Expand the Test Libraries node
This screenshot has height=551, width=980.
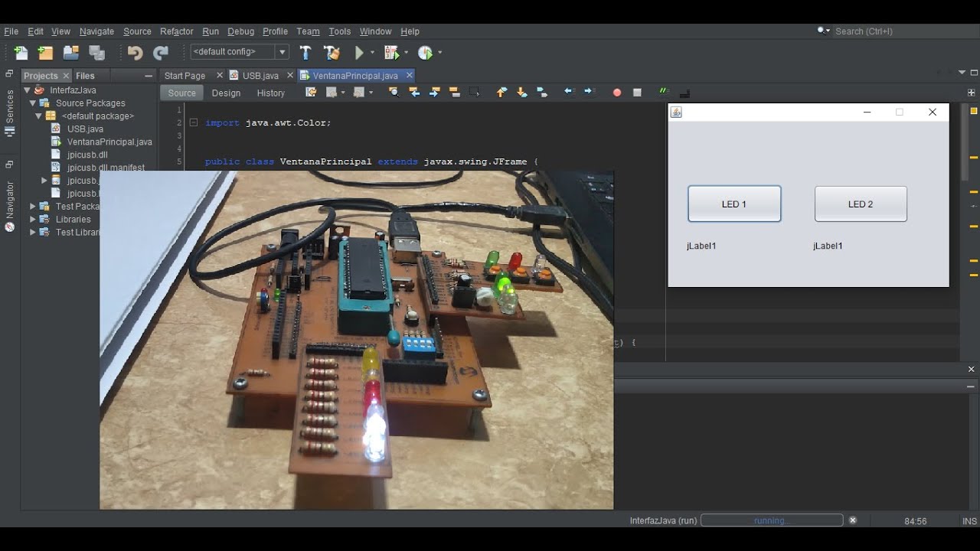pos(33,233)
